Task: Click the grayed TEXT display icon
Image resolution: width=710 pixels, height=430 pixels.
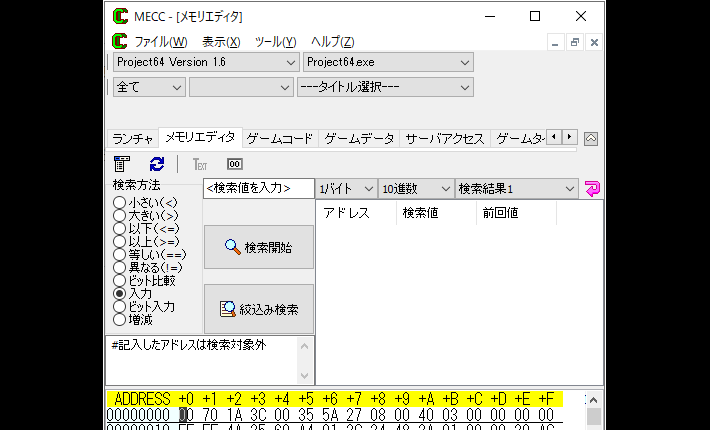Action: [199, 164]
